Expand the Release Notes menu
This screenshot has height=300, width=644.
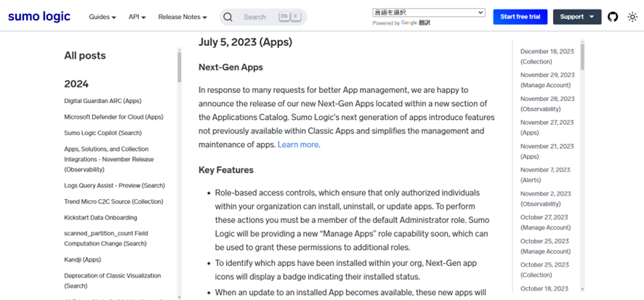coord(182,17)
